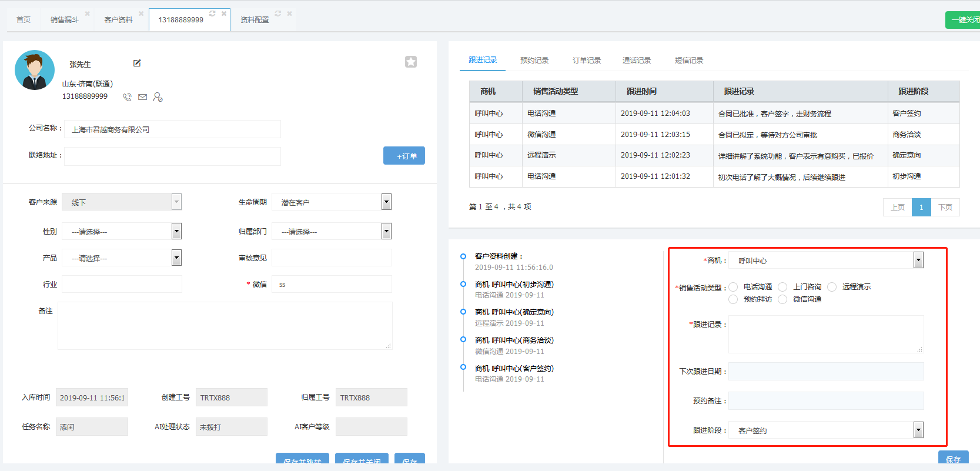980x471 pixels.
Task: Refresh the 13188889999 tab
Action: click(212, 14)
